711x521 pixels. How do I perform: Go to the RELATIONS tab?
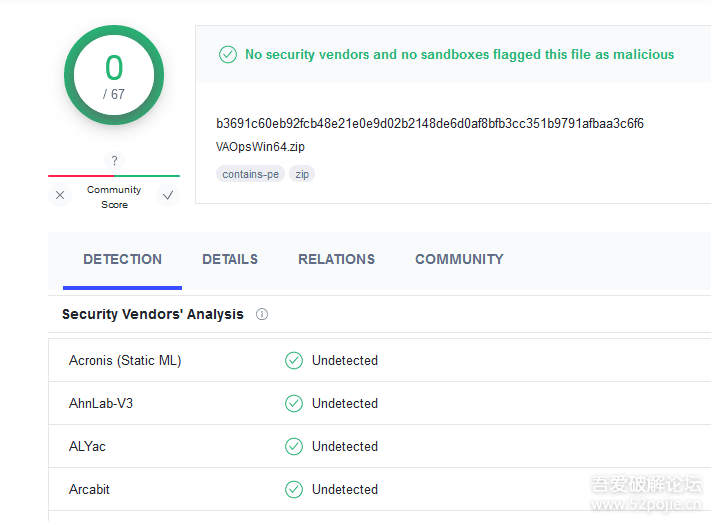(x=336, y=260)
